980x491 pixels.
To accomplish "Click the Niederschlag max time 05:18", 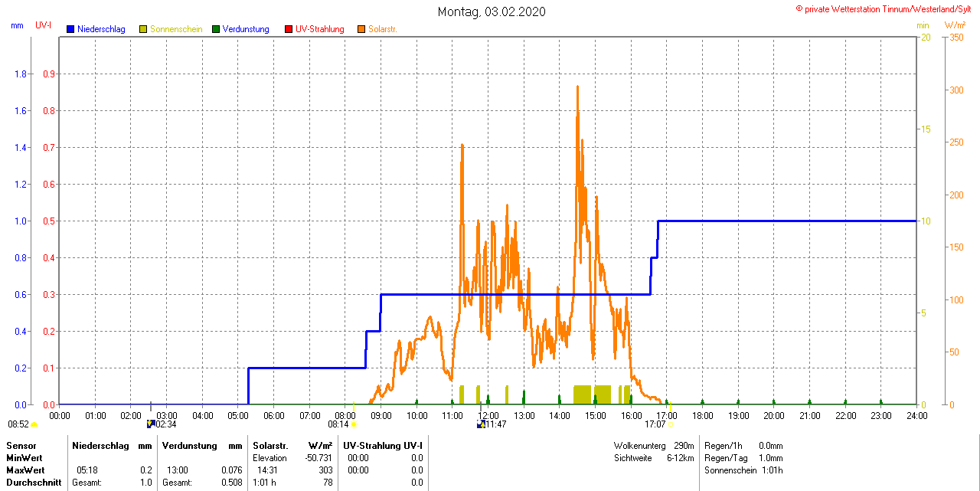I will [x=87, y=470].
